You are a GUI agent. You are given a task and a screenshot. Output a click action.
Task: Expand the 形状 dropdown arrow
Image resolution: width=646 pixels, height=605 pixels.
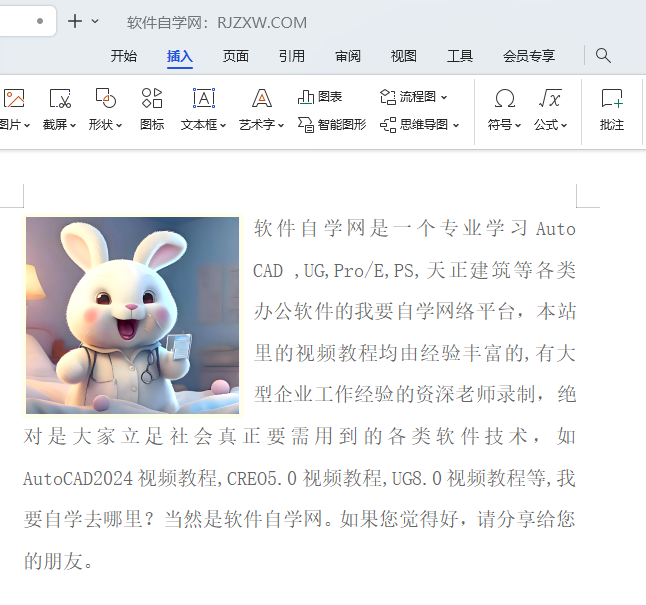[119, 125]
